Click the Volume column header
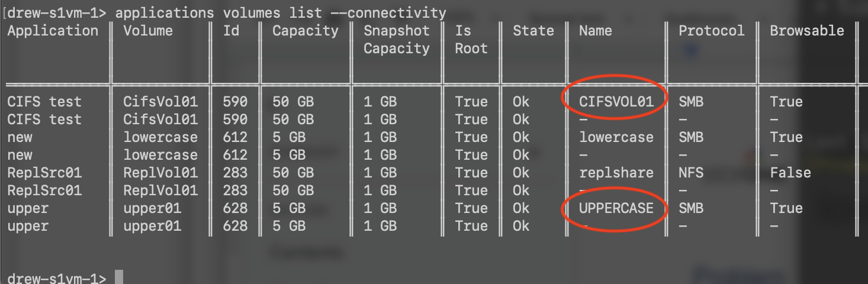The image size is (868, 284). 148,31
